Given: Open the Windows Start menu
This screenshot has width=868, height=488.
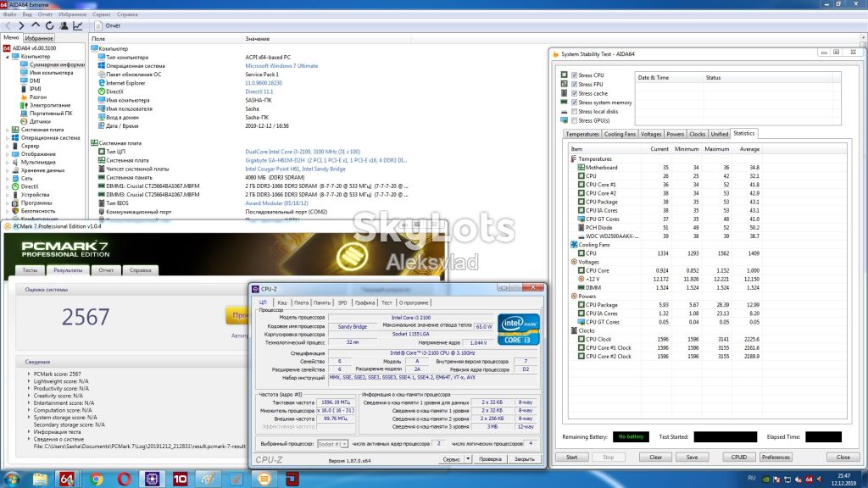Looking at the screenshot, I should tap(12, 479).
